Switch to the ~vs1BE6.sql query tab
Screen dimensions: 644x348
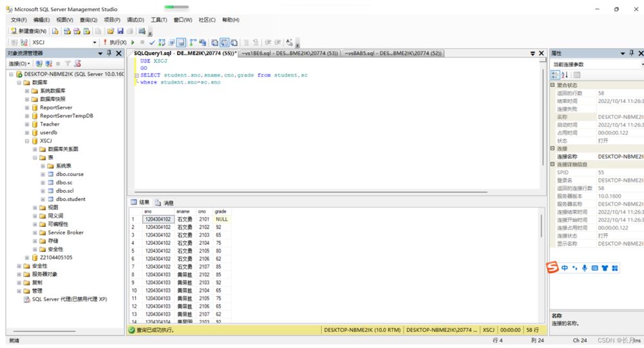pos(289,53)
